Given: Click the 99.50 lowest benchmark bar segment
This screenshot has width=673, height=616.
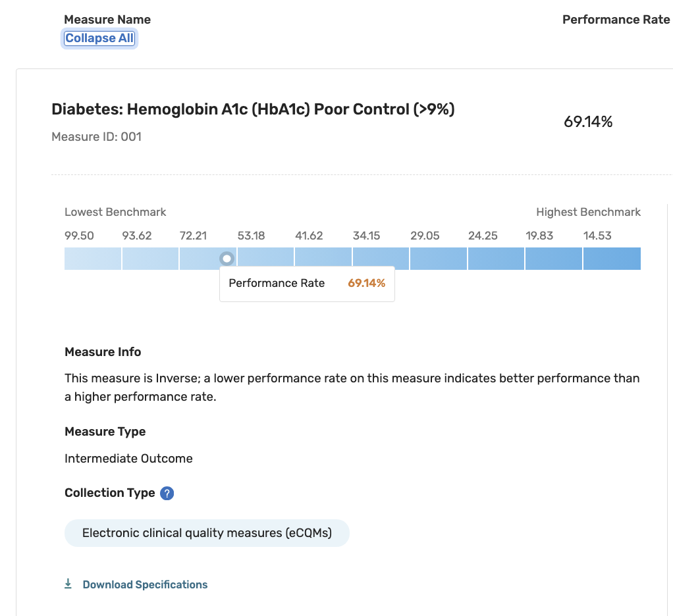Looking at the screenshot, I should tap(93, 259).
